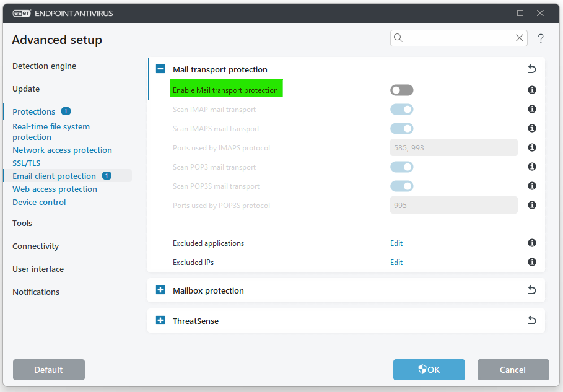Click info icon for Scan IMAP mail transport

(x=532, y=109)
